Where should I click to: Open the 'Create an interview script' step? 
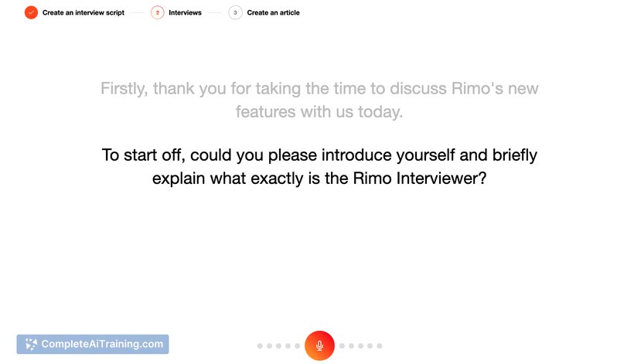84,12
